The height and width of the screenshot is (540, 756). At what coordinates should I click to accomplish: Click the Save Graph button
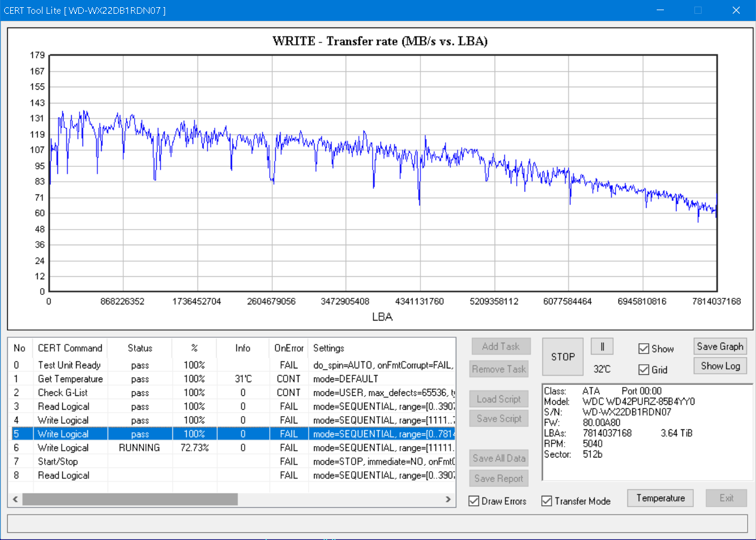click(720, 347)
